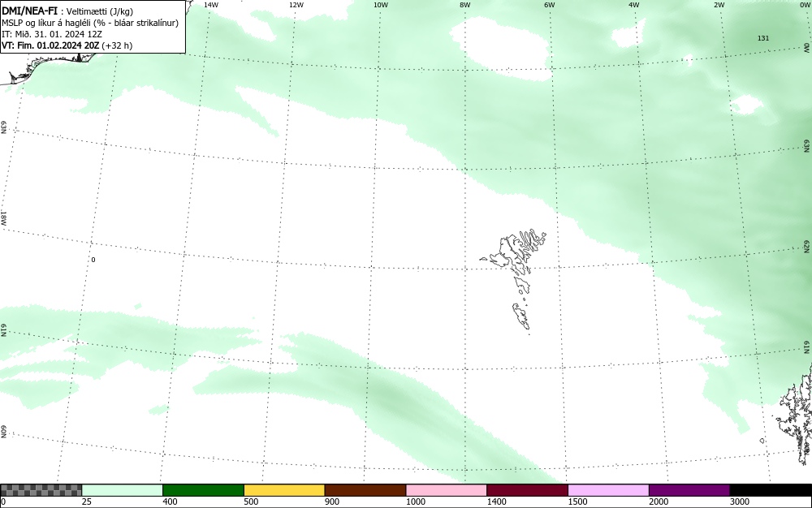Screen dimensions: 812x508
Task: Click the '131' pressure value on the map
Action: pyautogui.click(x=762, y=38)
